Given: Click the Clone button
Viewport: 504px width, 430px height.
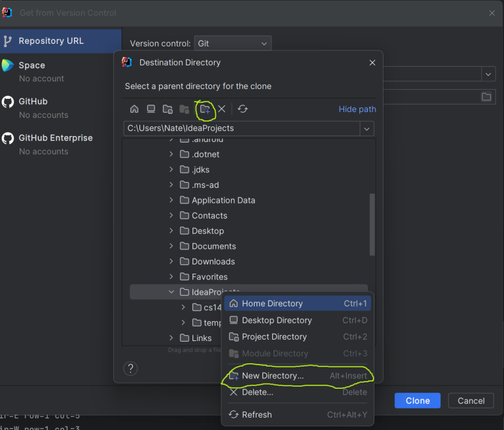Looking at the screenshot, I should coord(418,401).
